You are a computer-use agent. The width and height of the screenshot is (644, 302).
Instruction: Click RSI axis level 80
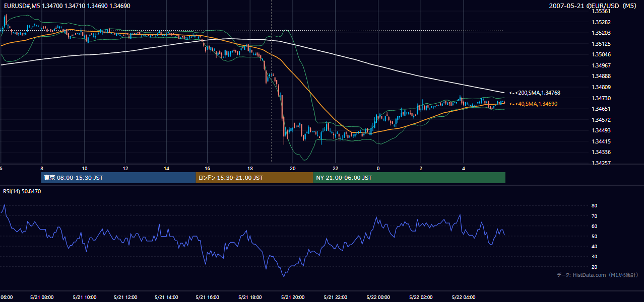[594, 206]
